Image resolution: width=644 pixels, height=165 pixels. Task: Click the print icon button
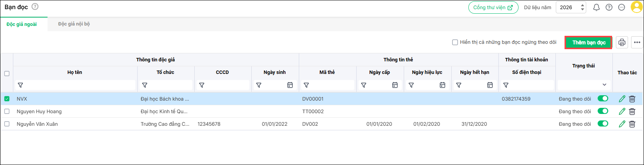pyautogui.click(x=622, y=42)
